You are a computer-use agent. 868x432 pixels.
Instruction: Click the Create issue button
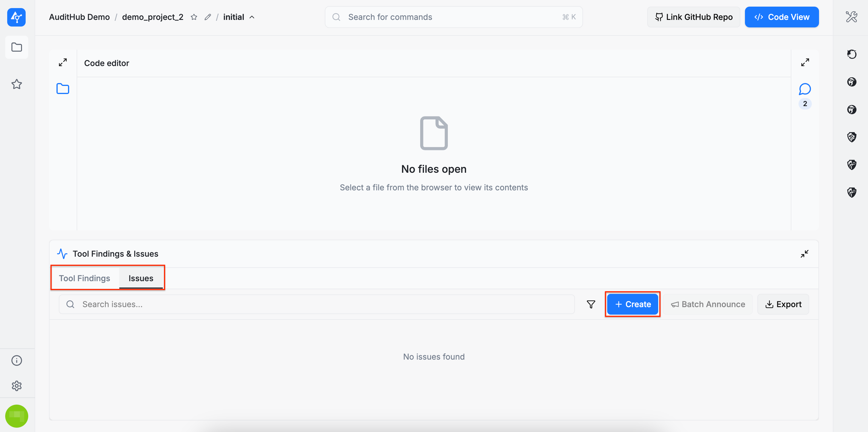click(x=633, y=304)
